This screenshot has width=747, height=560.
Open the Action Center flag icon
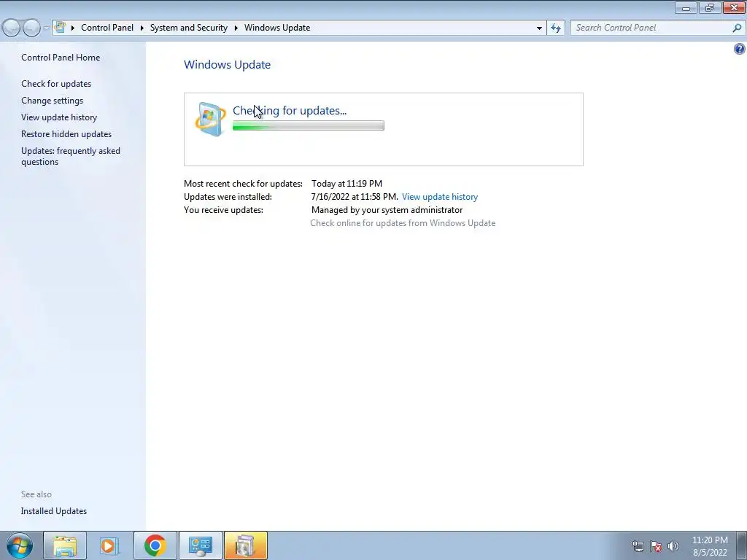pyautogui.click(x=656, y=546)
